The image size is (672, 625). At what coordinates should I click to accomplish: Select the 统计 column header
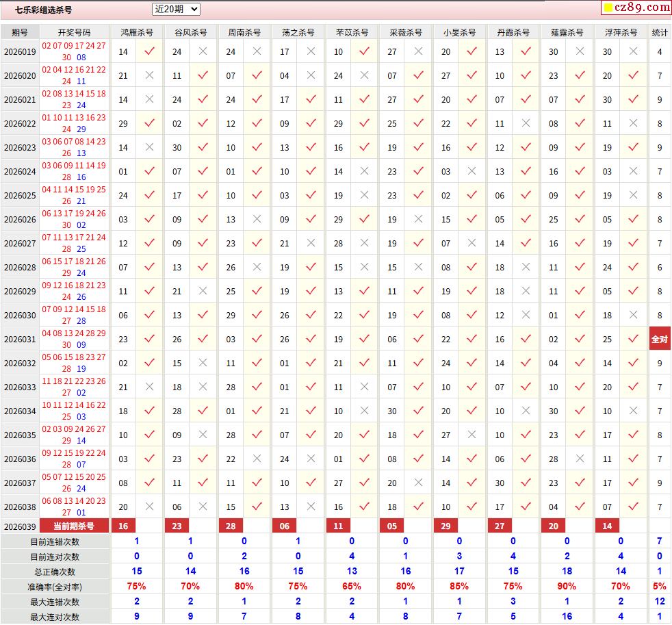coord(660,32)
